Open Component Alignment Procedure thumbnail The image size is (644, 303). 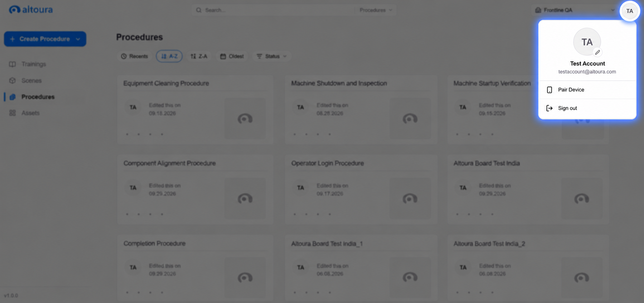coord(245,199)
